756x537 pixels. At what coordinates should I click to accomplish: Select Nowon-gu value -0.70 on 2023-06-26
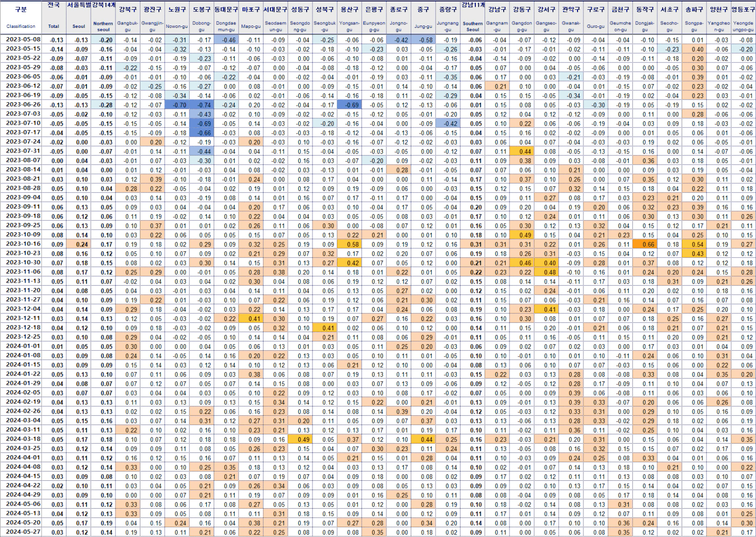(x=177, y=105)
